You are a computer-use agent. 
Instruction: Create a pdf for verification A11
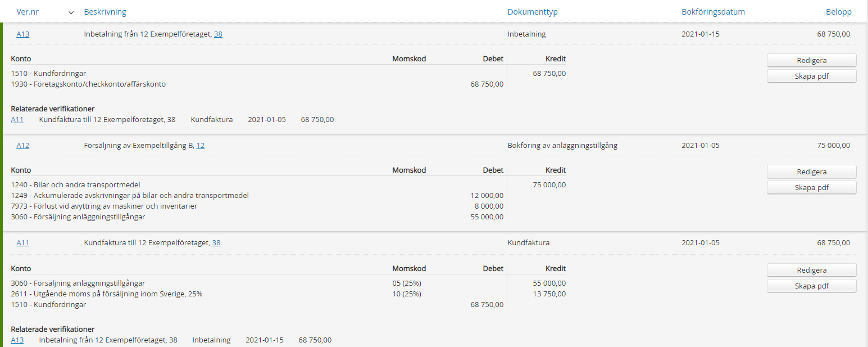pyautogui.click(x=811, y=286)
